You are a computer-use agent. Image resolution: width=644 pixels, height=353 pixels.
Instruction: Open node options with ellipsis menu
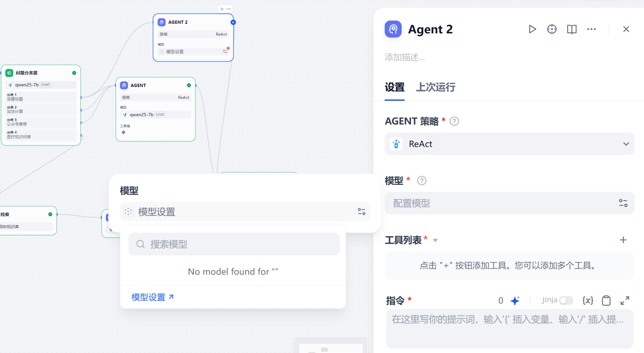click(x=591, y=29)
